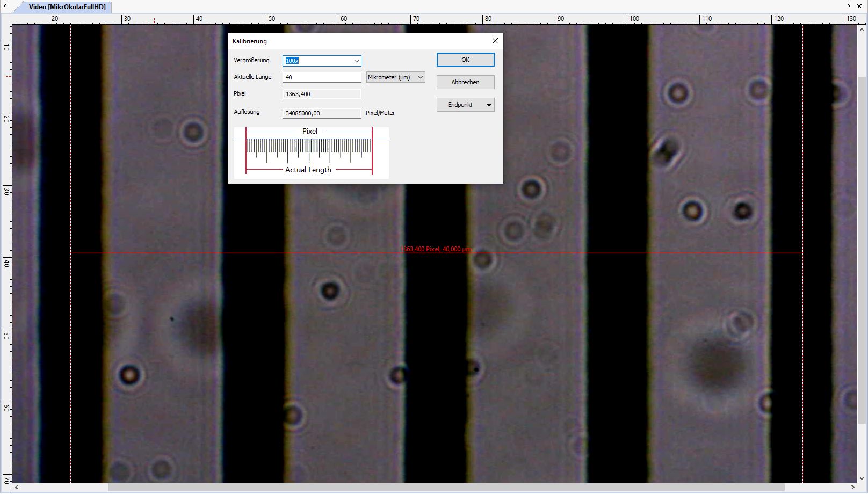This screenshot has height=494, width=868.
Task: Close the video document tab
Action: pyautogui.click(x=859, y=6)
